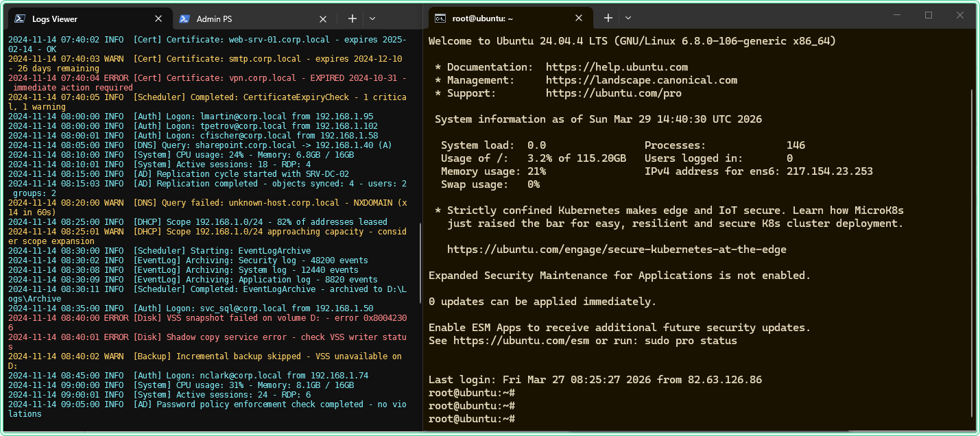Click PowerShell icon on Admin PS tab
The width and height of the screenshot is (980, 436).
click(184, 19)
